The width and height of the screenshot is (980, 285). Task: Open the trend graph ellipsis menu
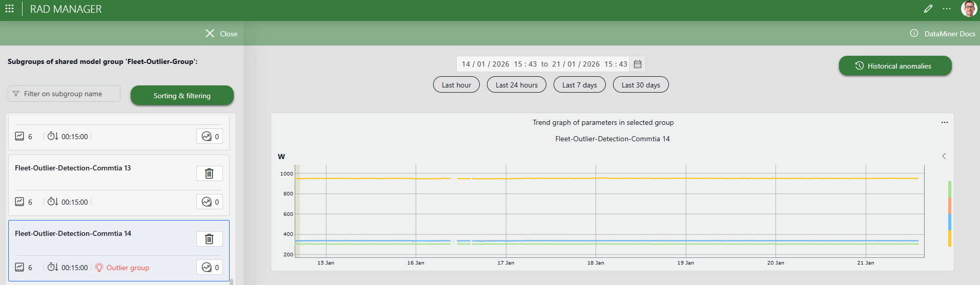[x=945, y=123]
